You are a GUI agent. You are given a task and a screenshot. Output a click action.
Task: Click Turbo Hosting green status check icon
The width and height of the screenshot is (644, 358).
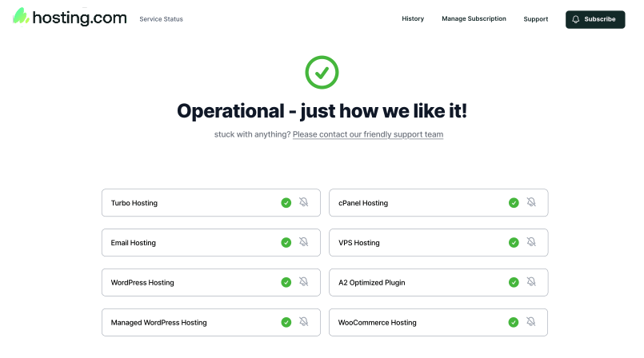click(x=286, y=203)
